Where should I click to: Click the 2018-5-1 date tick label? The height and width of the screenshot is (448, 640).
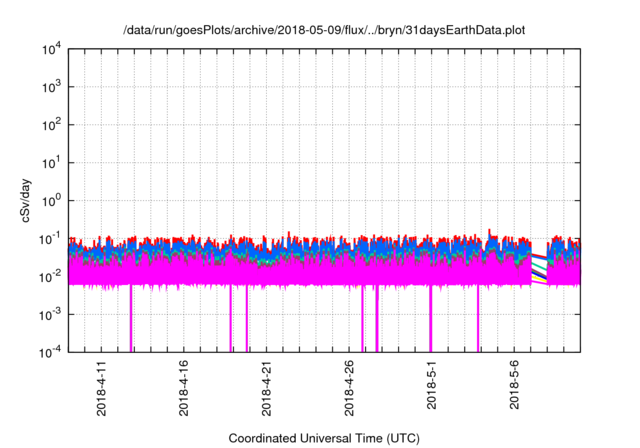[x=431, y=385]
